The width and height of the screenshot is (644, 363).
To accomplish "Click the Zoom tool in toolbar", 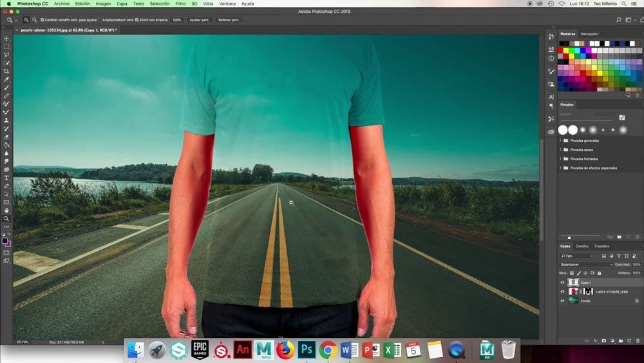I will (x=6, y=219).
